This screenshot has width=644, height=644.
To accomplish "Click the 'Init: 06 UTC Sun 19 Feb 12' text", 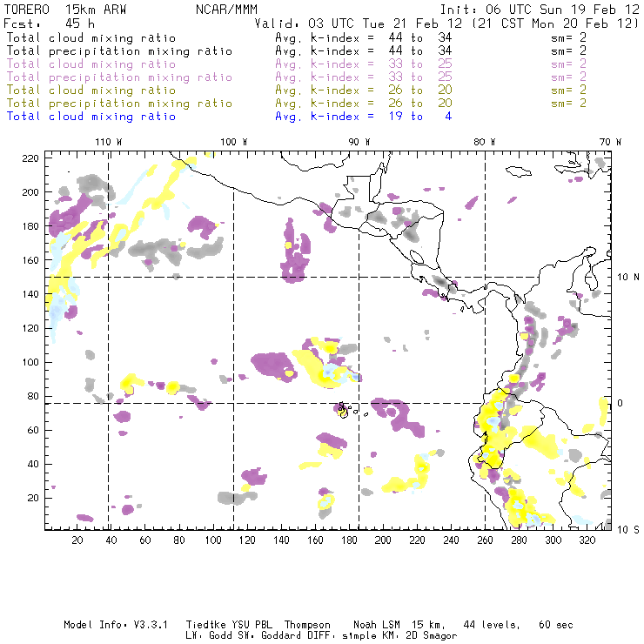I will click(540, 10).
